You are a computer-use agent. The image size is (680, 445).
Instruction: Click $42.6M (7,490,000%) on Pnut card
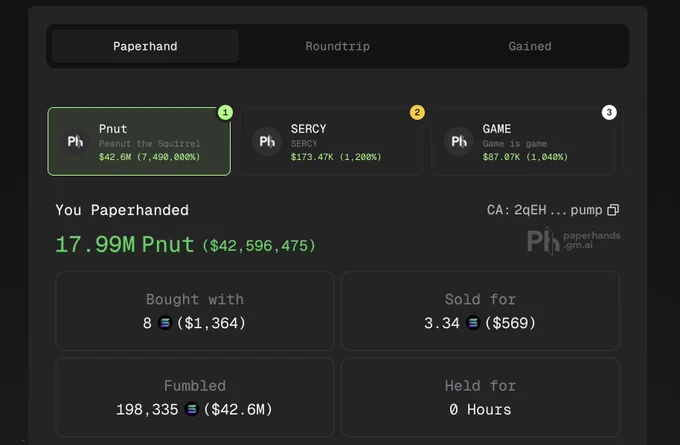coord(150,157)
